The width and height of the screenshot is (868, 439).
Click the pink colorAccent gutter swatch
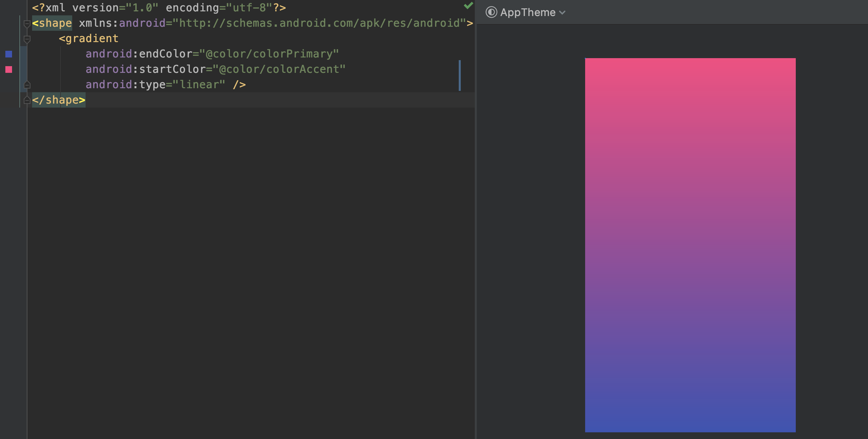point(8,69)
